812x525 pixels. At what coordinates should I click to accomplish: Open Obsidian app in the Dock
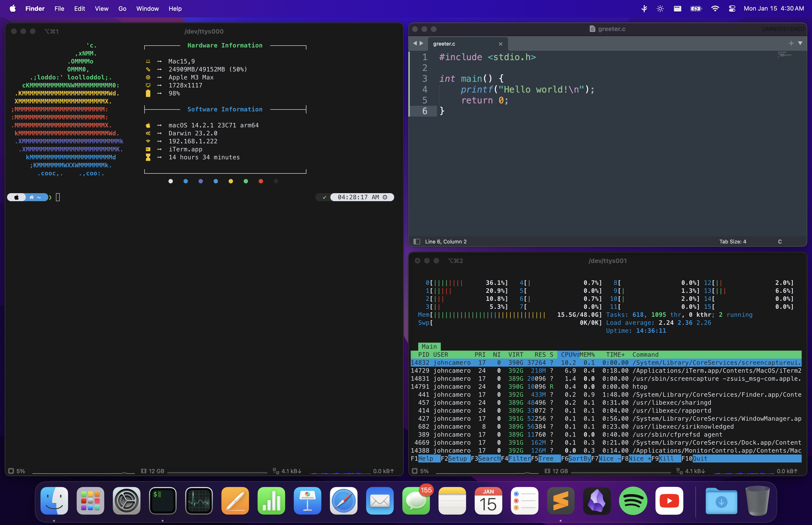click(597, 500)
